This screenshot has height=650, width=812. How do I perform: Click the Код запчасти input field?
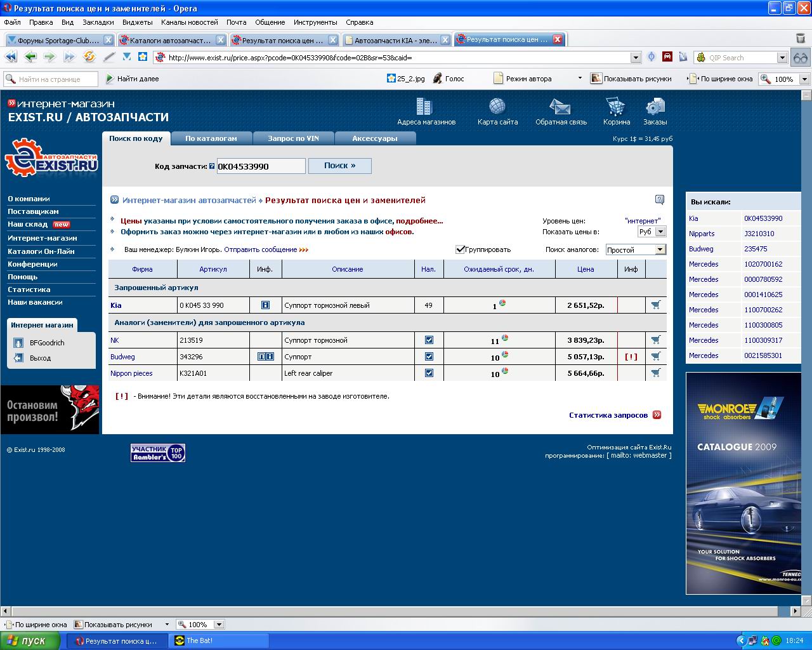261,166
